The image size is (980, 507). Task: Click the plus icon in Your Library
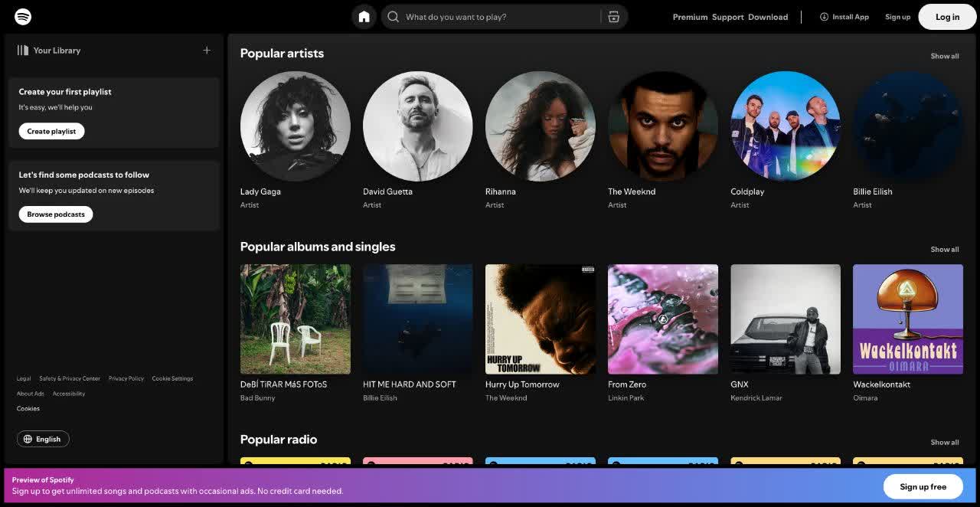207,51
